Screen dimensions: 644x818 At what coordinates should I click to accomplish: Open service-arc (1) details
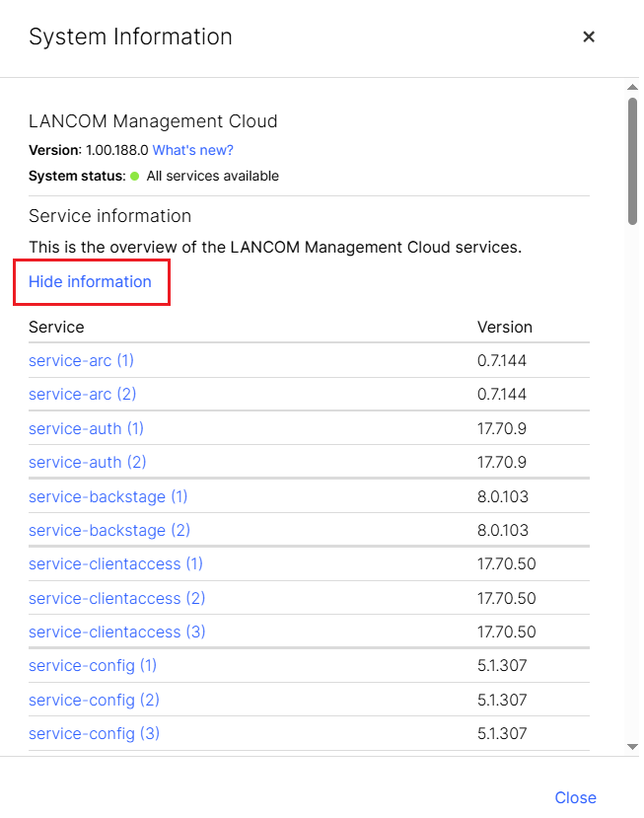(x=81, y=360)
